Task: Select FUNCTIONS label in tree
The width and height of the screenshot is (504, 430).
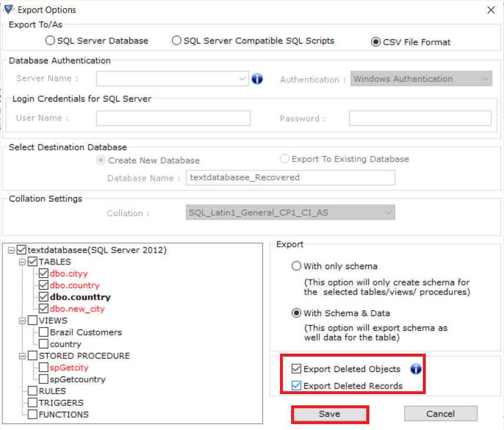Action: [x=64, y=415]
